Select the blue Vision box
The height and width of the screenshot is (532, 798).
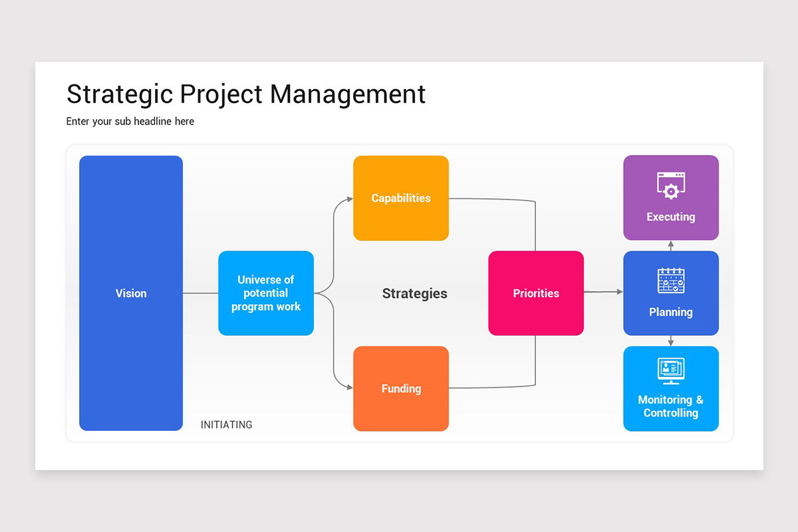click(x=131, y=293)
